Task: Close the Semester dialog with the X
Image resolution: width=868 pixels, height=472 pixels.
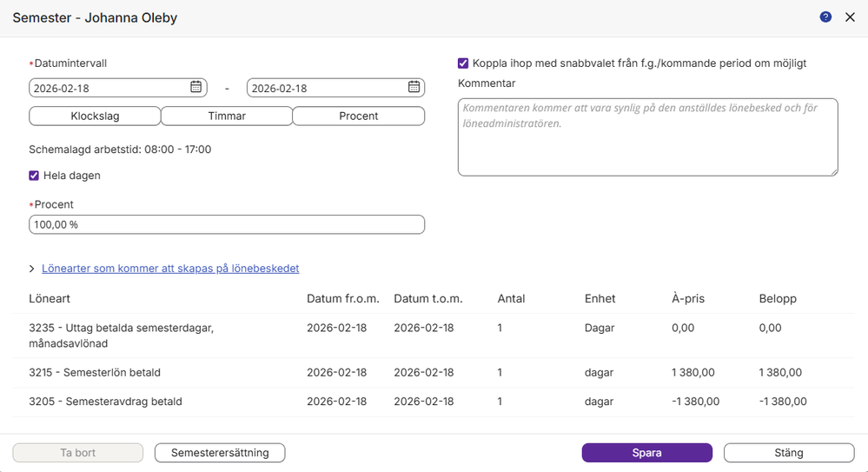Action: (x=851, y=17)
